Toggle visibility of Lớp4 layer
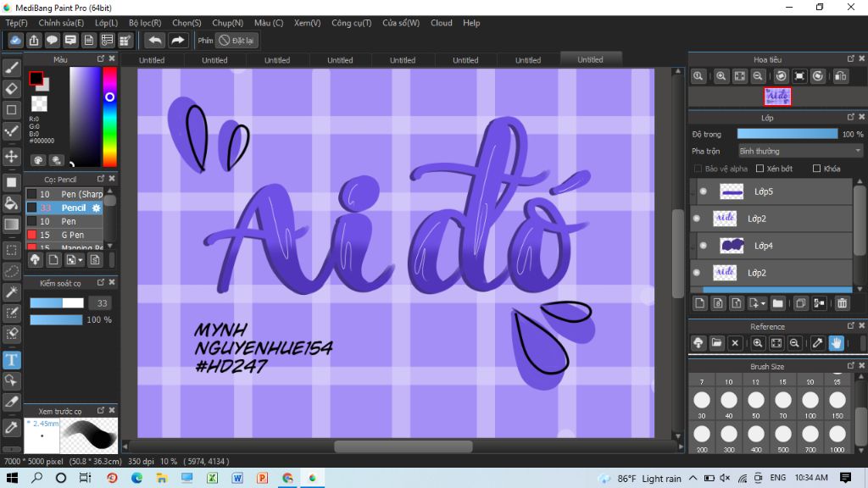 click(x=704, y=246)
